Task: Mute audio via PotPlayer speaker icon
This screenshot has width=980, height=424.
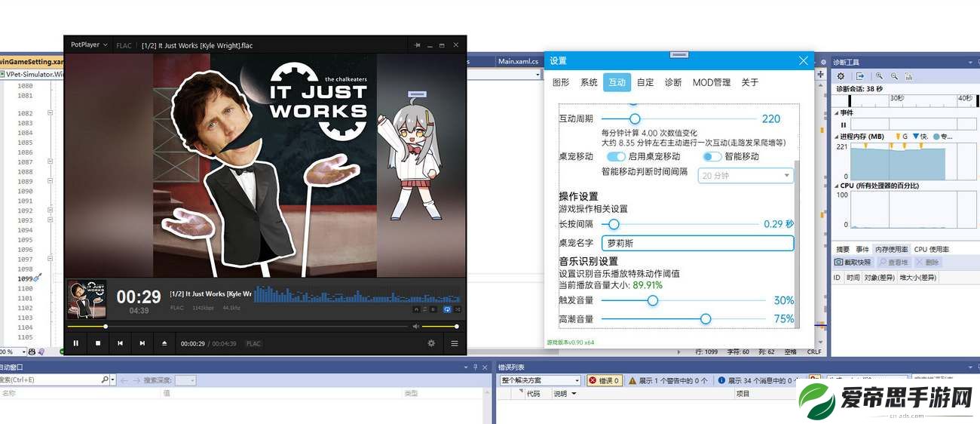Action: (x=415, y=327)
